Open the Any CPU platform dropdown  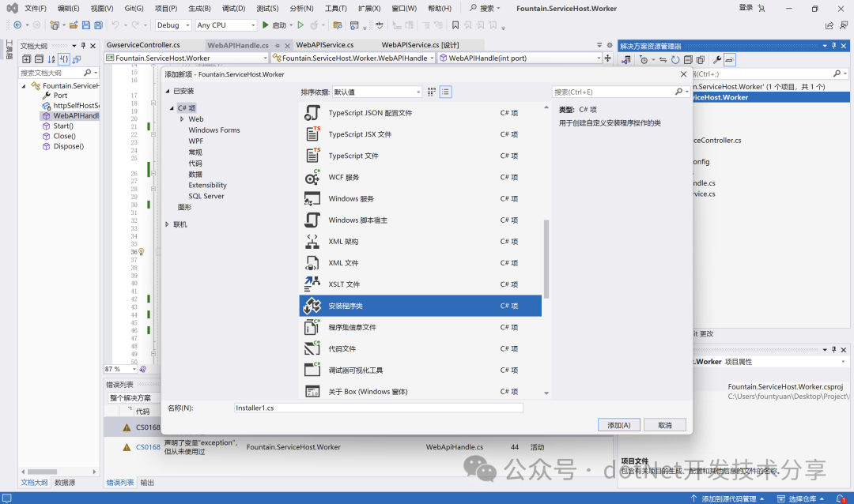225,25
